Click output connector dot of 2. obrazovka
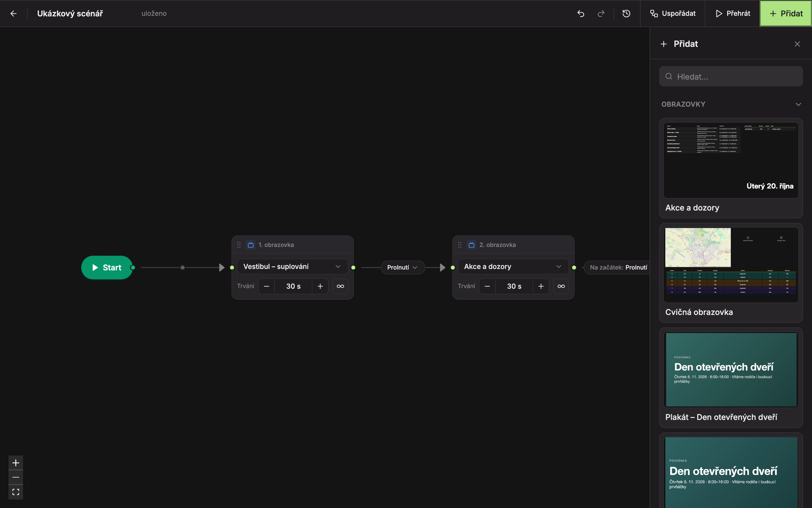 coord(574,268)
